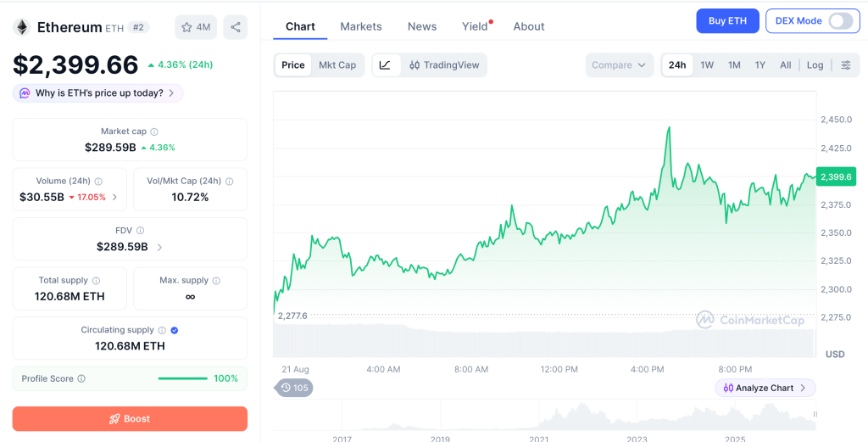The width and height of the screenshot is (868, 442).
Task: Open Circulating supply info icon
Action: pyautogui.click(x=162, y=330)
